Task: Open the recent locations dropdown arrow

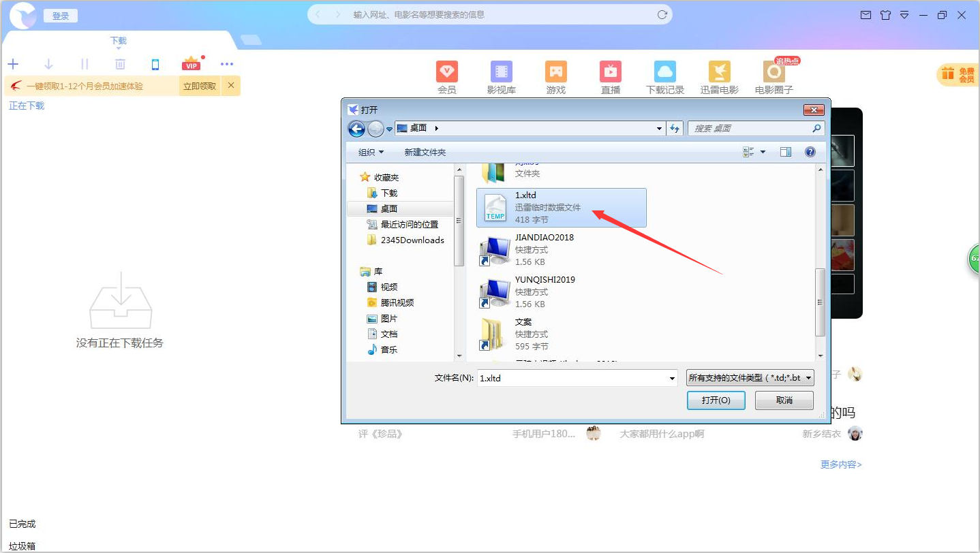Action: [x=389, y=129]
